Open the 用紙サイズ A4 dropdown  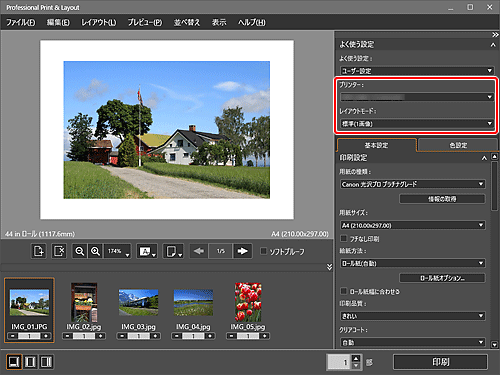[413, 225]
